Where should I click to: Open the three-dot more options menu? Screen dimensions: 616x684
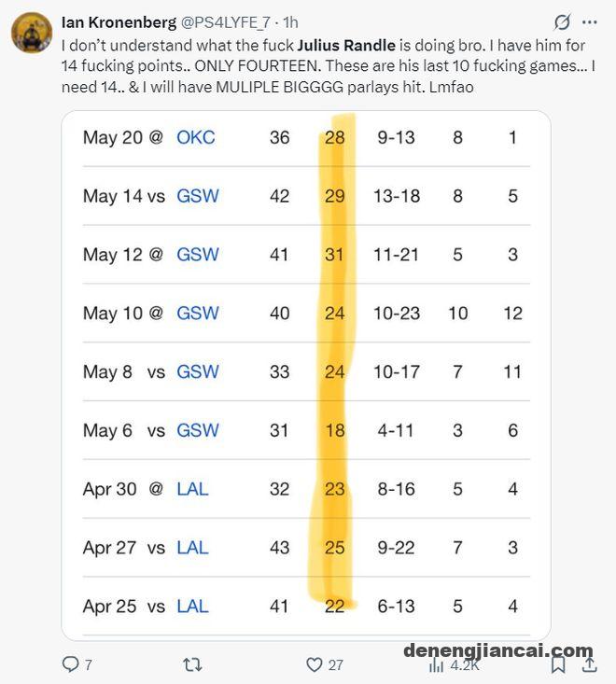[590, 21]
